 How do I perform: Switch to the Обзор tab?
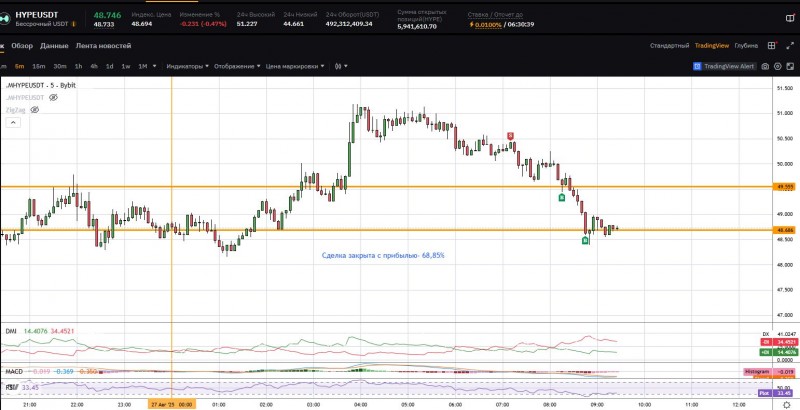pos(22,45)
